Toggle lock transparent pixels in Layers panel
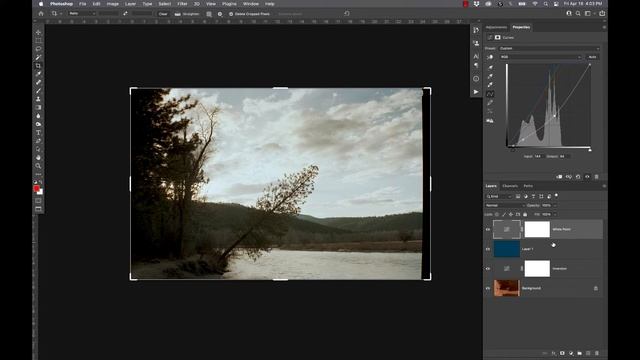Image resolution: width=640 pixels, height=360 pixels. pos(497,214)
